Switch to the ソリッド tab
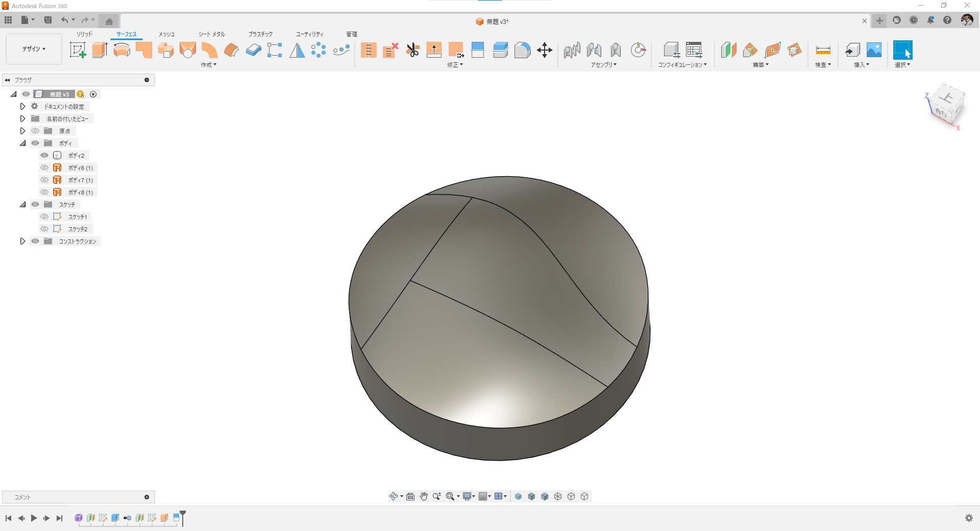The height and width of the screenshot is (531, 980). (84, 34)
